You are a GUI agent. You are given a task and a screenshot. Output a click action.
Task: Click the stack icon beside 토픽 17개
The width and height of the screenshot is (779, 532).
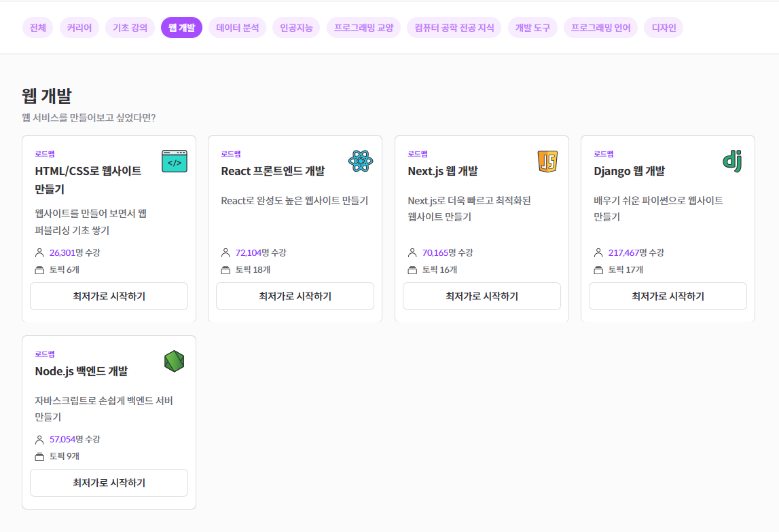598,270
